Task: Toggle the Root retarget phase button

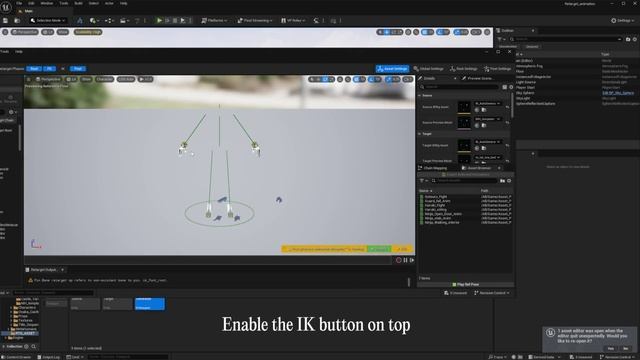Action: click(x=34, y=69)
